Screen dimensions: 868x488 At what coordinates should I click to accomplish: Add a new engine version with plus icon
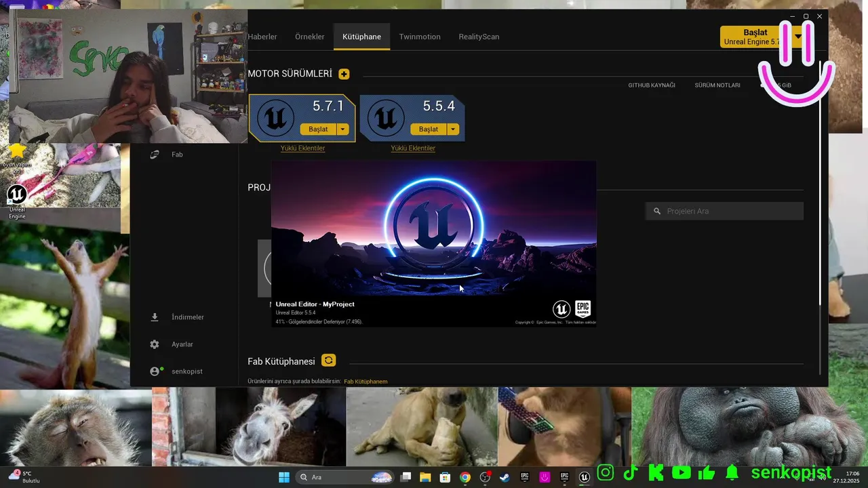344,74
